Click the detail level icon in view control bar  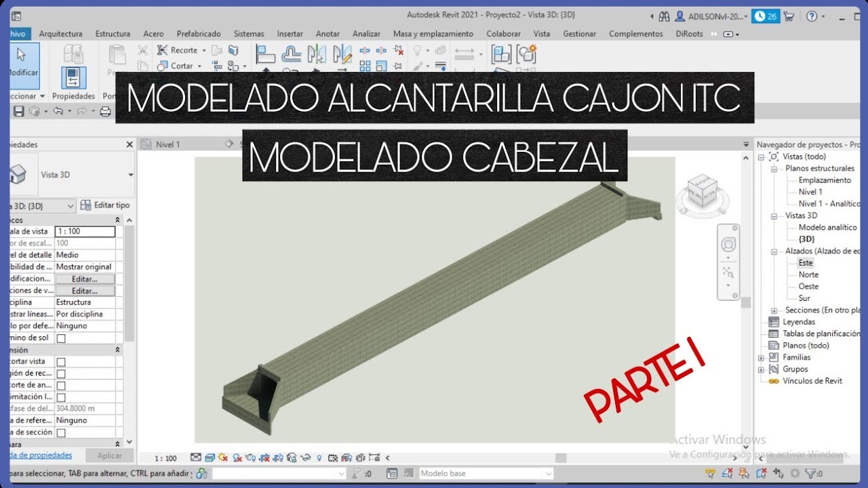click(196, 457)
